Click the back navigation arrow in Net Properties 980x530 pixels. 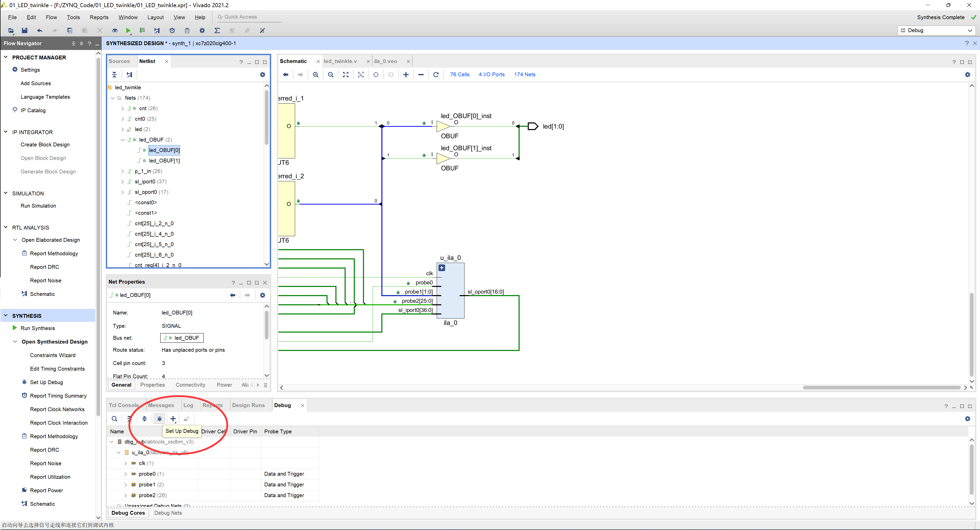232,295
